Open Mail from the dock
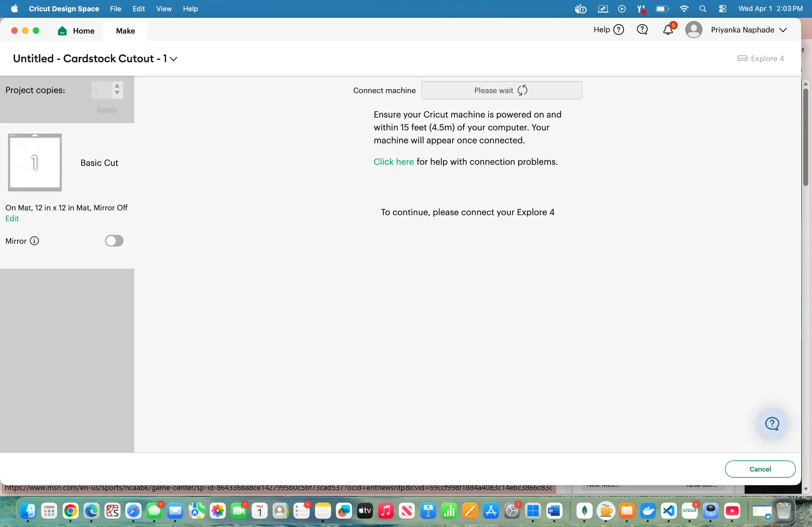This screenshot has width=812, height=527. (x=175, y=511)
